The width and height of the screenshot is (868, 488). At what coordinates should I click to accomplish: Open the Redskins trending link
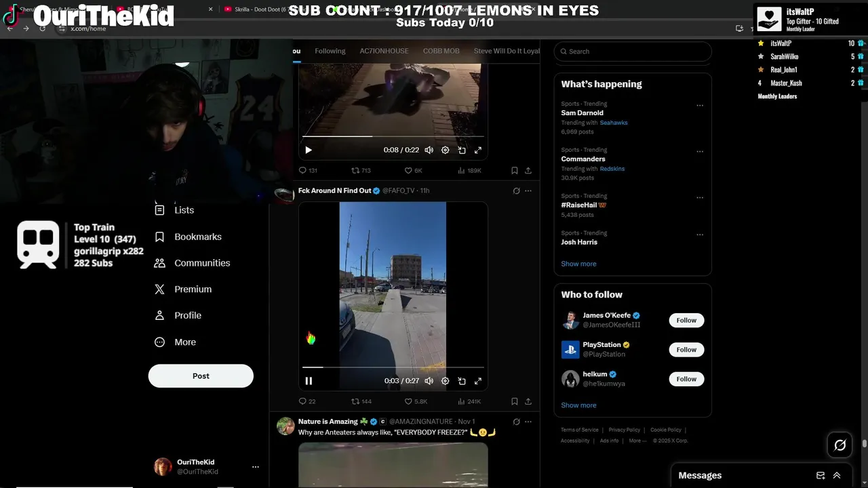(612, 169)
